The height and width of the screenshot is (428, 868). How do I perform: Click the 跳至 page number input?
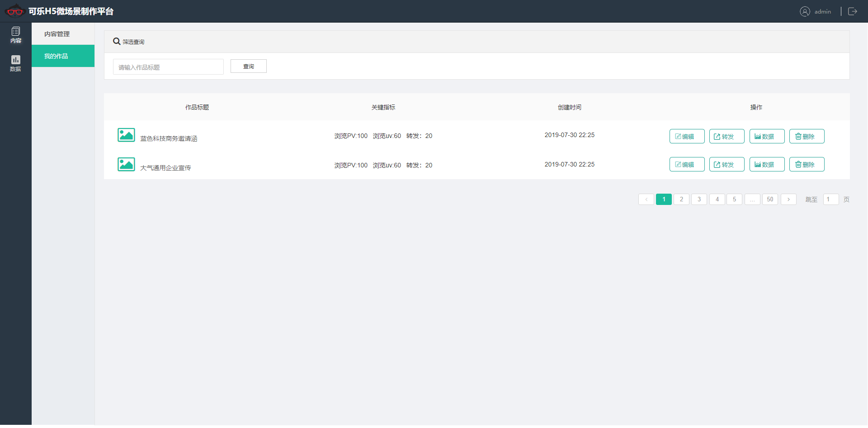coord(831,199)
